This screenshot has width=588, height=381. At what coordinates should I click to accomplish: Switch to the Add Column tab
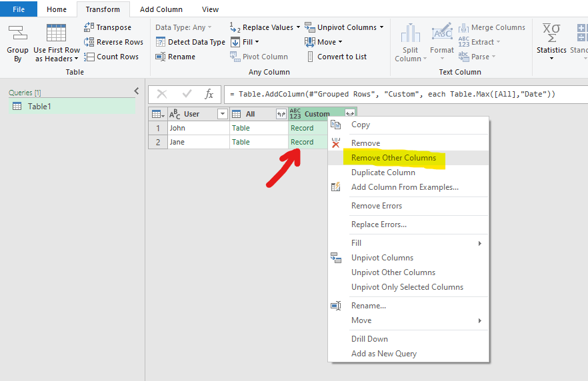click(x=161, y=9)
